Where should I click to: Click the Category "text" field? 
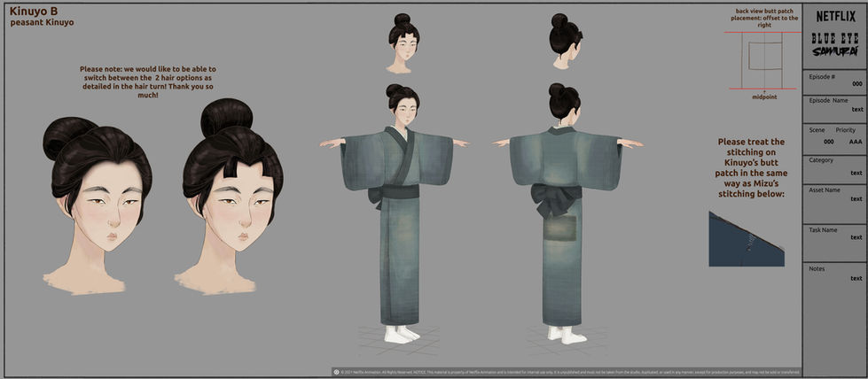click(x=857, y=174)
